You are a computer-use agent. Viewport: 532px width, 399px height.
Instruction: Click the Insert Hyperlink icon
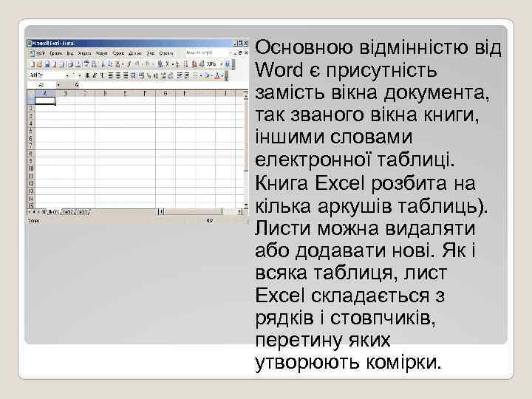pos(160,64)
